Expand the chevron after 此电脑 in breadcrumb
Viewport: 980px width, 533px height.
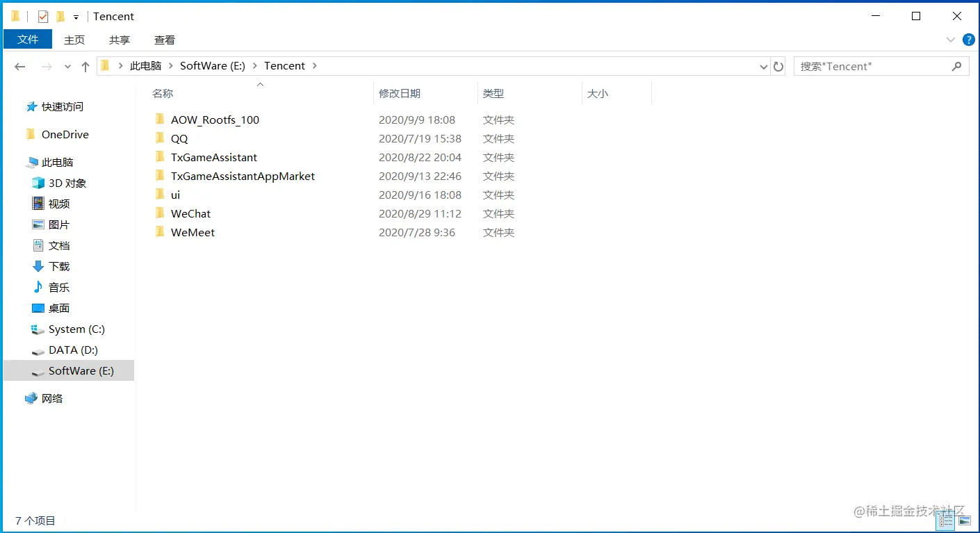pyautogui.click(x=170, y=65)
